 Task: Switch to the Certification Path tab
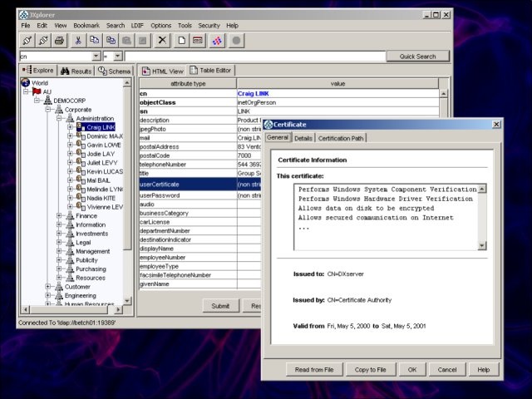point(341,138)
